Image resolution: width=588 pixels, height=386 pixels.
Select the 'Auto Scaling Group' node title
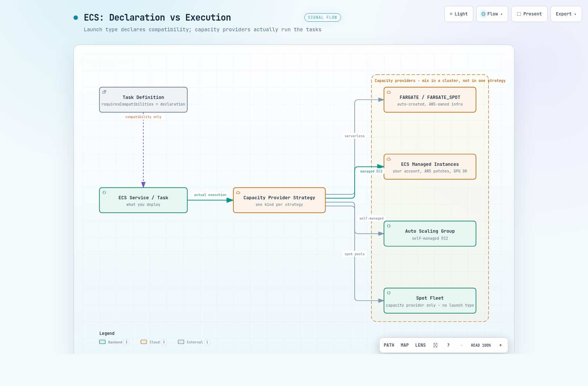pyautogui.click(x=430, y=231)
